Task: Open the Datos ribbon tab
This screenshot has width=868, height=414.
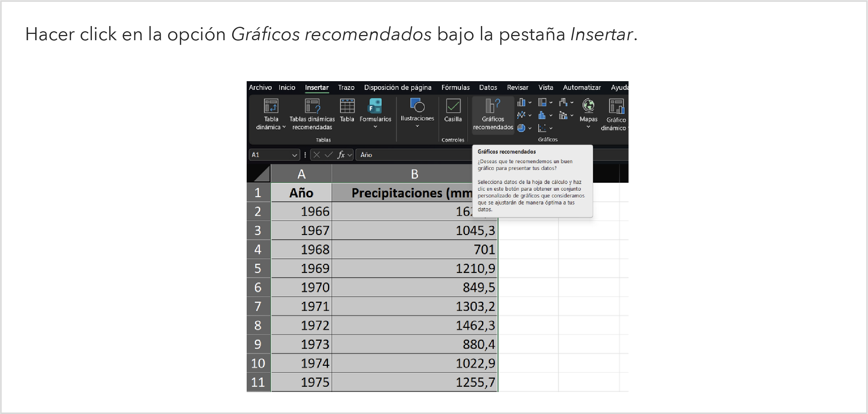Action: (488, 87)
